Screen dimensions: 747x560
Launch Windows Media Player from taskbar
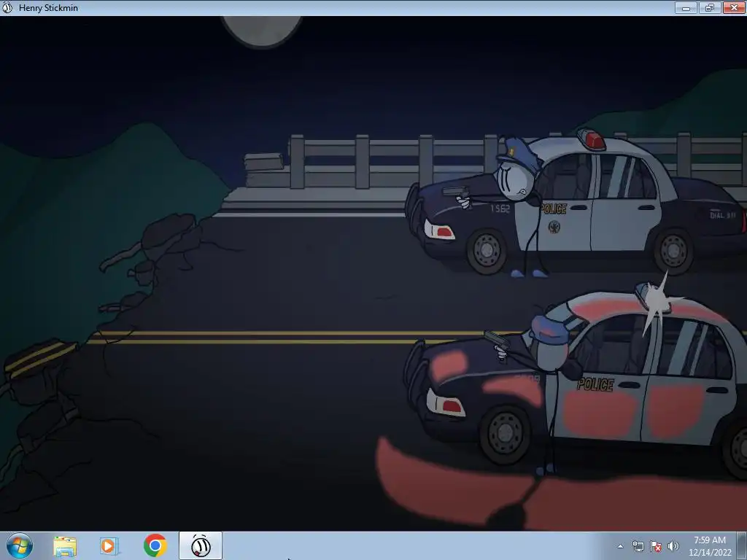pyautogui.click(x=109, y=545)
